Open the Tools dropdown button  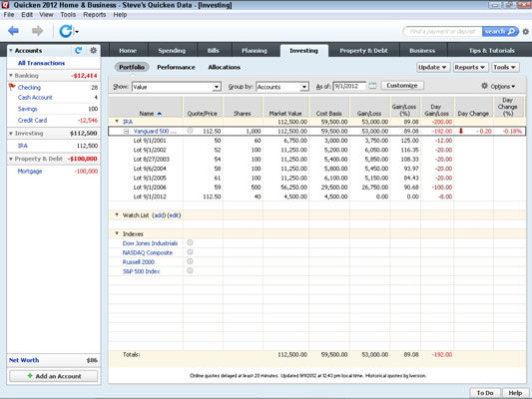(505, 67)
